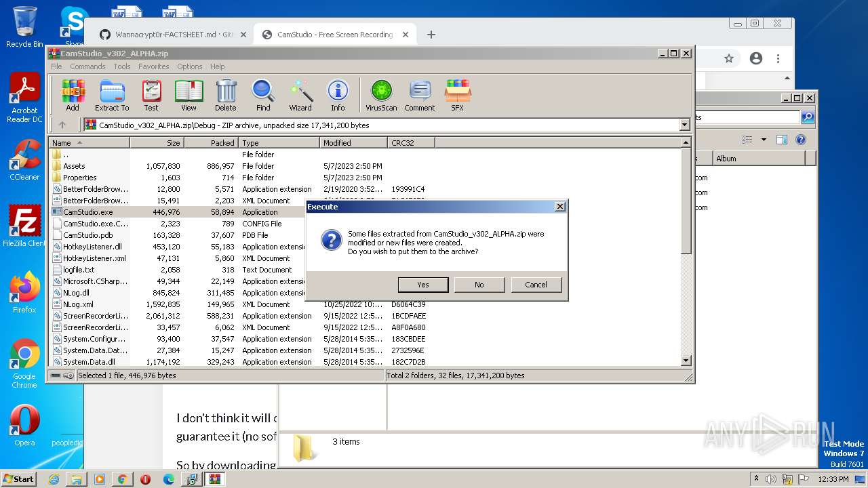Open the Explorer window help icon
868x488 pixels.
click(x=801, y=140)
